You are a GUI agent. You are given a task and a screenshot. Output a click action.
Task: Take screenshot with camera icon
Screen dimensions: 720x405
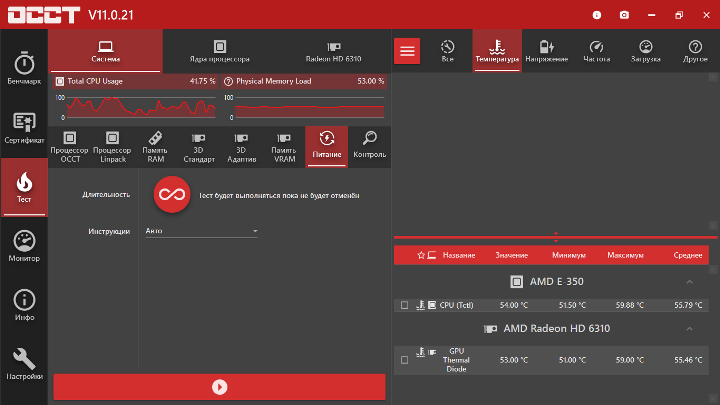[624, 15]
